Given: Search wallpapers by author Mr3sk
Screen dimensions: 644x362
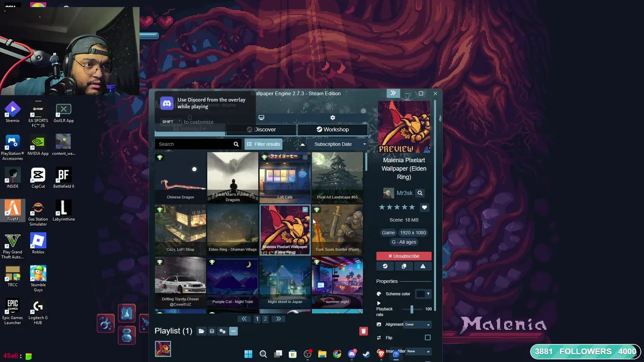Looking at the screenshot, I should click(x=420, y=193).
